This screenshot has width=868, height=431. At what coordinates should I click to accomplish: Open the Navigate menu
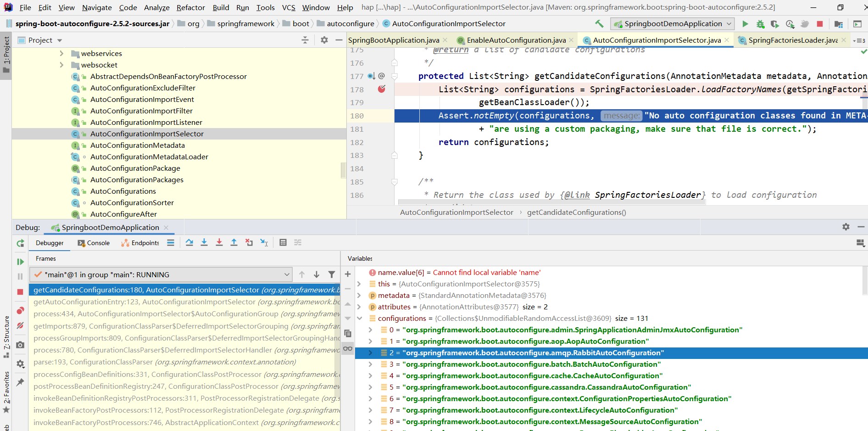click(97, 7)
